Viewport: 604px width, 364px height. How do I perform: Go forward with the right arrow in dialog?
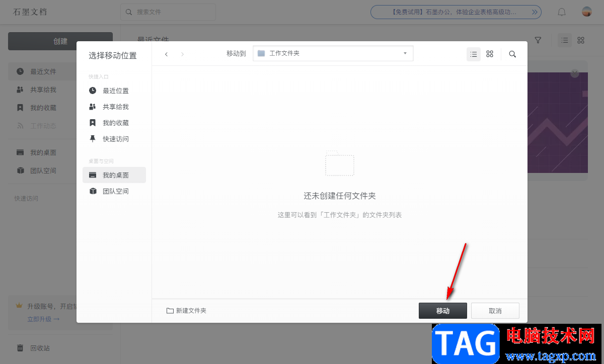[x=182, y=54]
